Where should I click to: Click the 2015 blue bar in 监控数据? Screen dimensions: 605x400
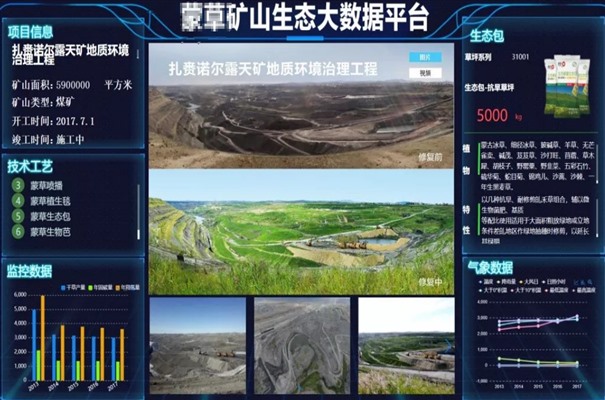tap(74, 358)
